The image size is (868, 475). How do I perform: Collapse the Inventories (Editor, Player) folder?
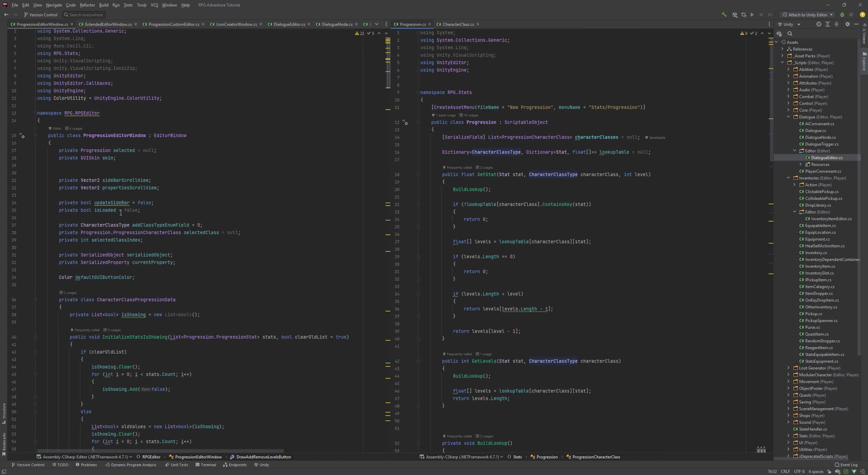pos(788,178)
